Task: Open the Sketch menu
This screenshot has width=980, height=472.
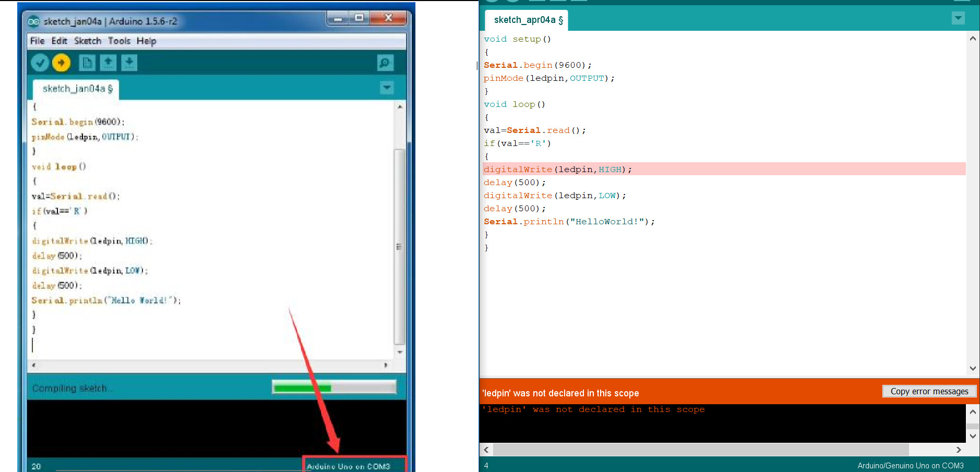Action: [88, 41]
